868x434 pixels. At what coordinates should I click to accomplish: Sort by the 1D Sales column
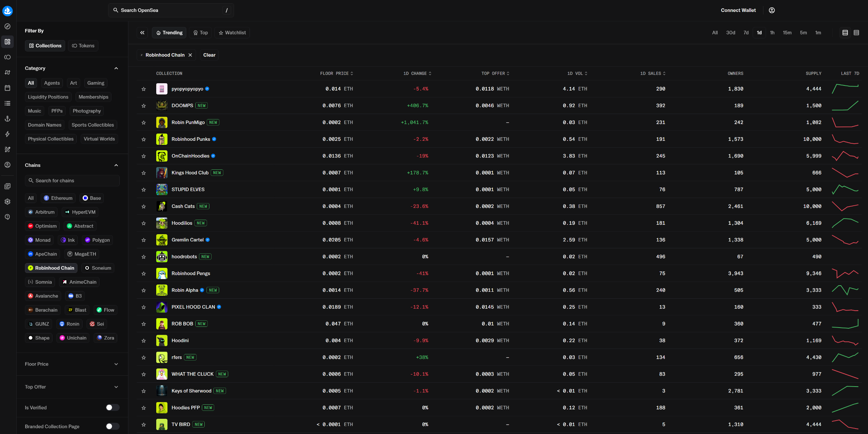pos(653,73)
